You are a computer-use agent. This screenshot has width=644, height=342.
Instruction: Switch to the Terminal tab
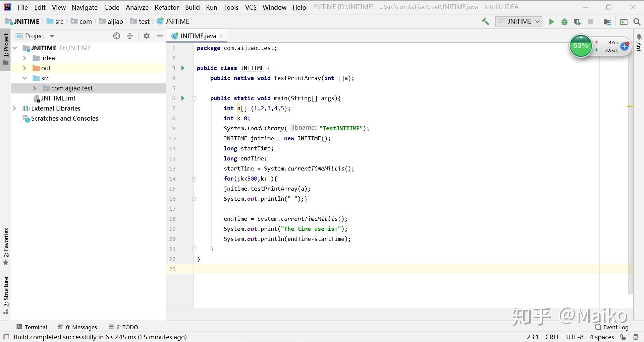coord(32,327)
